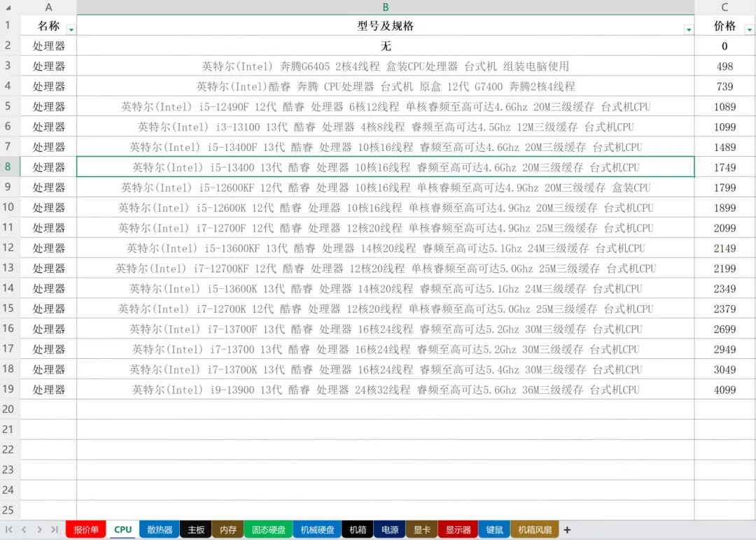Click the price cell 1089
Image resolution: width=756 pixels, height=540 pixels.
coord(724,106)
